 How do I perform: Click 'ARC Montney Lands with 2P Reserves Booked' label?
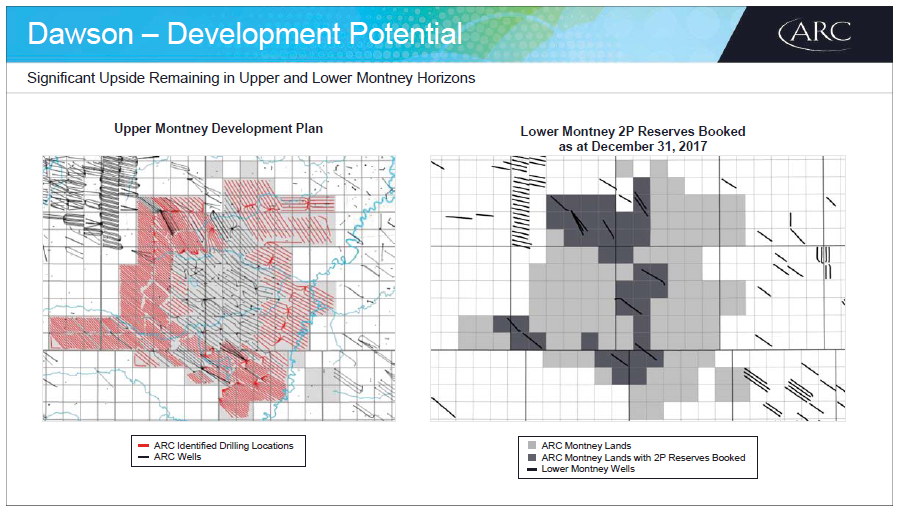coord(643,457)
